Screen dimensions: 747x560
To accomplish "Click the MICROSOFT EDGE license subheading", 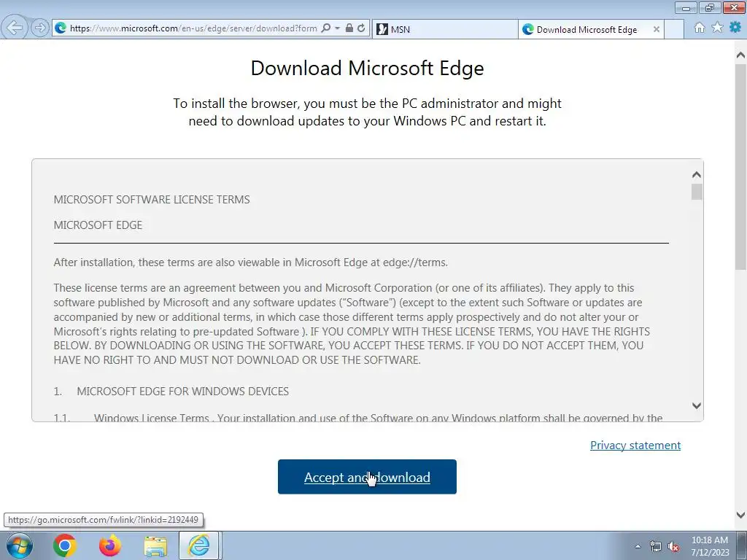I will 98,225.
